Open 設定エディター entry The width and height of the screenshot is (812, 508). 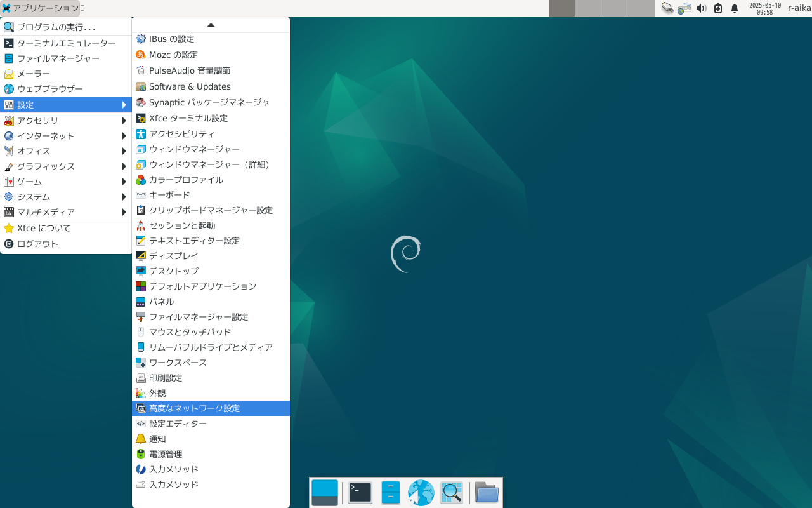point(211,424)
